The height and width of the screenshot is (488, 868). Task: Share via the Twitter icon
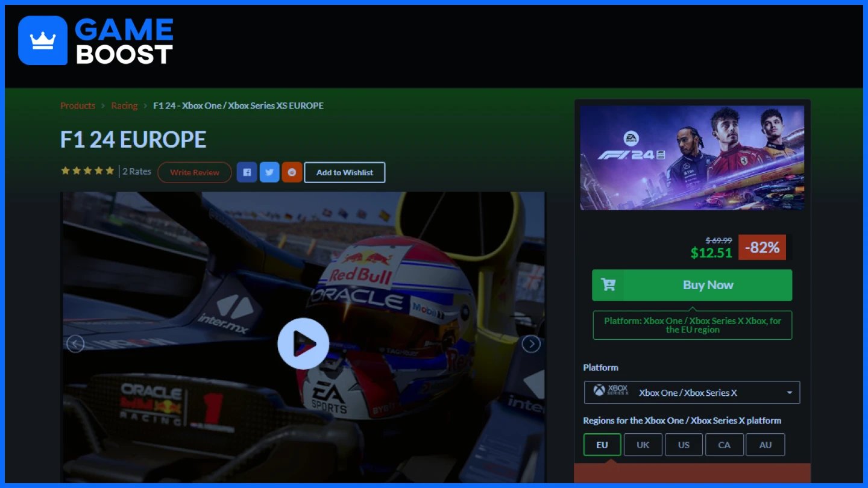pos(269,172)
